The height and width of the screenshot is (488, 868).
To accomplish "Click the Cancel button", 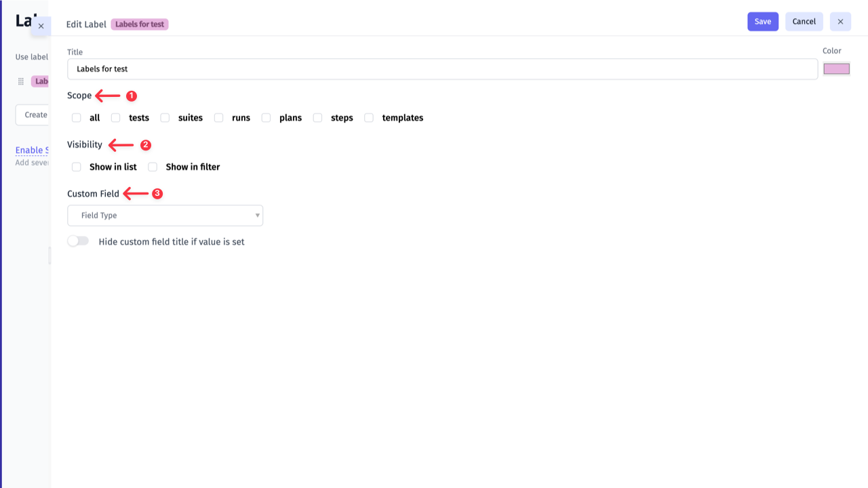I will [x=804, y=22].
